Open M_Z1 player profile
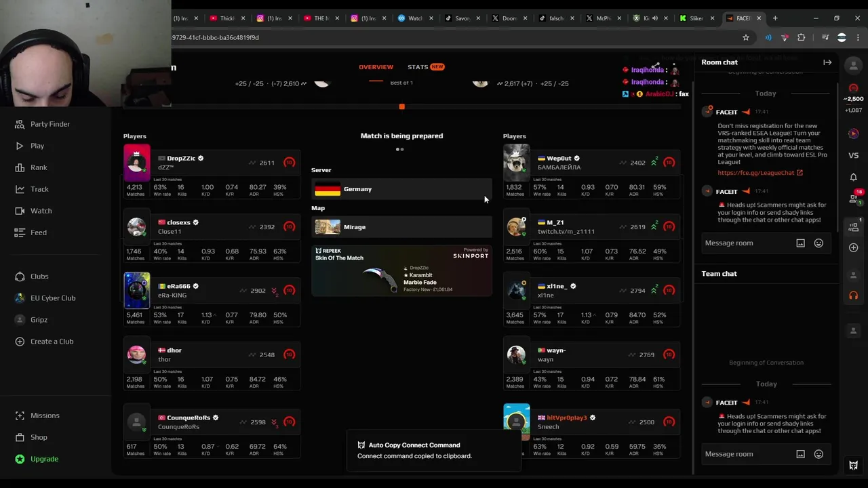The image size is (868, 488). [555, 222]
